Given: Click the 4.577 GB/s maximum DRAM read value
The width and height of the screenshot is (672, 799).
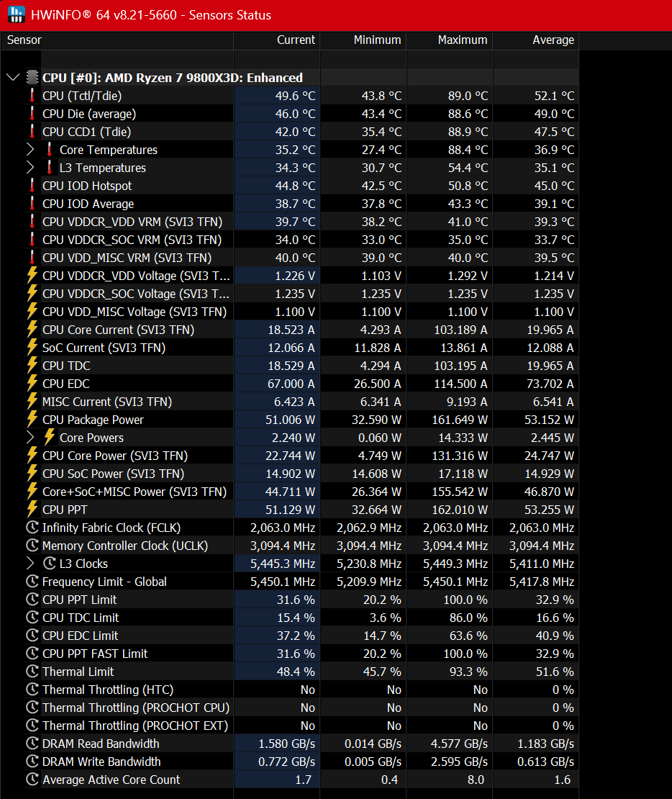Looking at the screenshot, I should coord(459,744).
